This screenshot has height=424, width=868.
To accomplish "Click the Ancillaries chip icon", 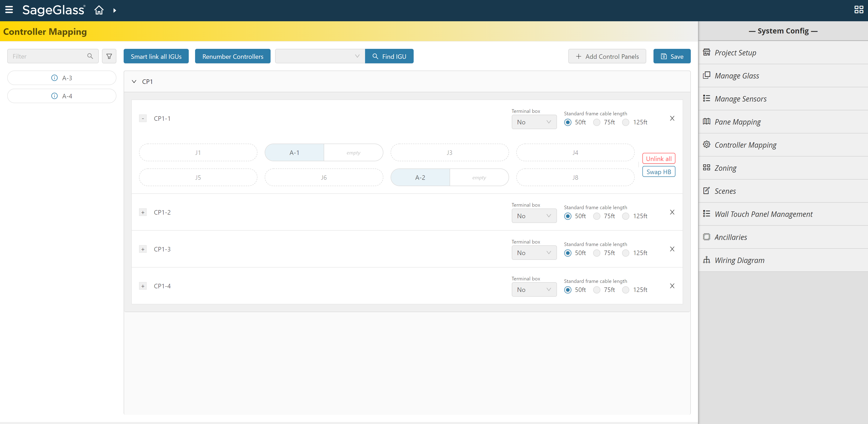I will click(x=707, y=237).
